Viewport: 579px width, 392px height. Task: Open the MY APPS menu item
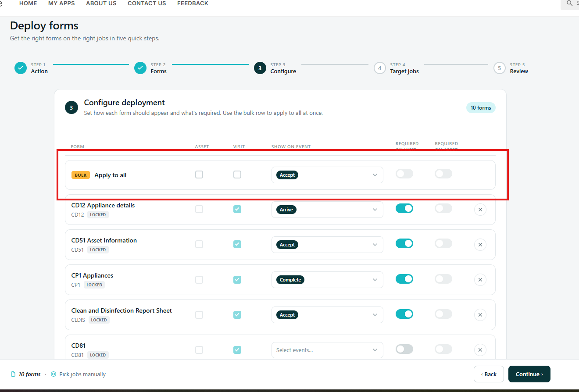pos(61,4)
